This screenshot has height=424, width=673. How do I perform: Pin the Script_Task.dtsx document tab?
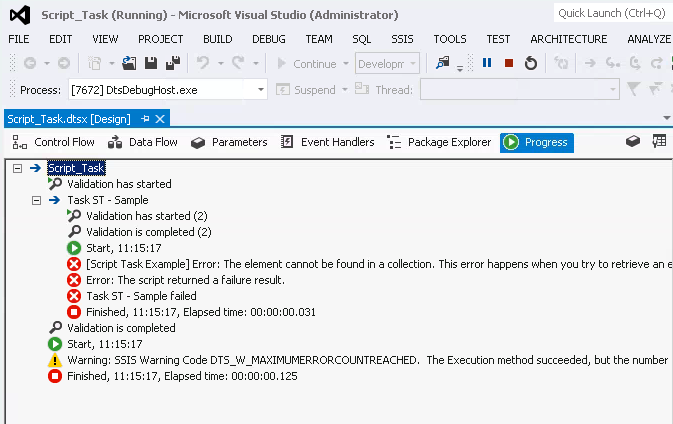pyautogui.click(x=146, y=118)
